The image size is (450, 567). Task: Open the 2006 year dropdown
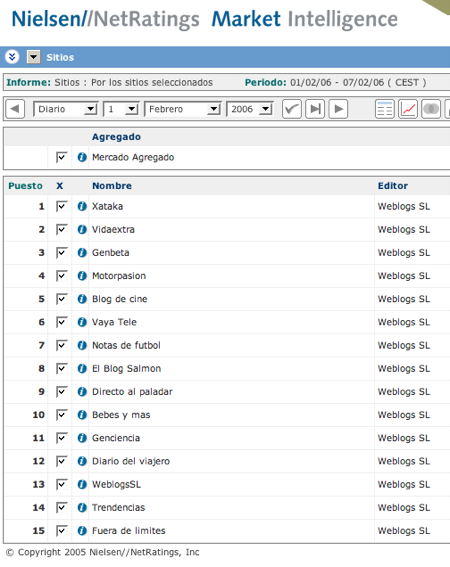point(249,109)
